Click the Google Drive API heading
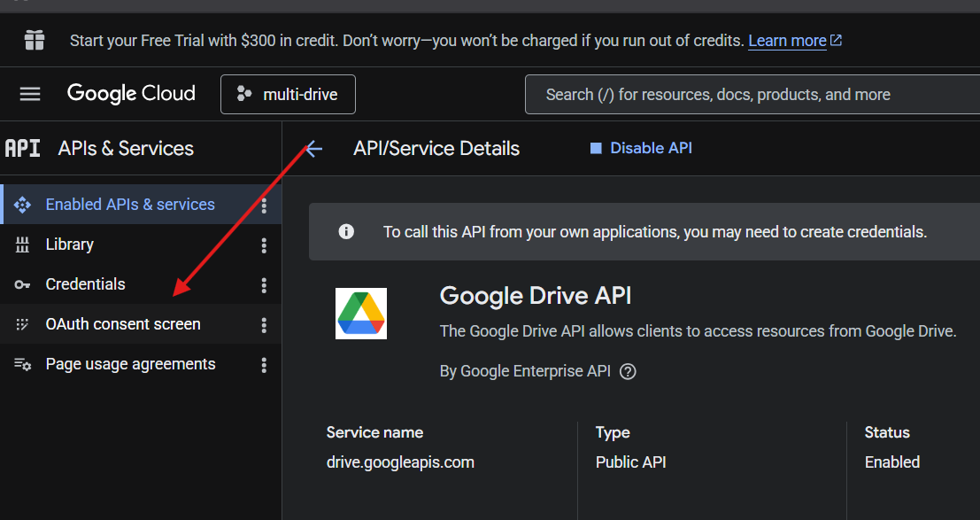This screenshot has height=520, width=980. 536,295
